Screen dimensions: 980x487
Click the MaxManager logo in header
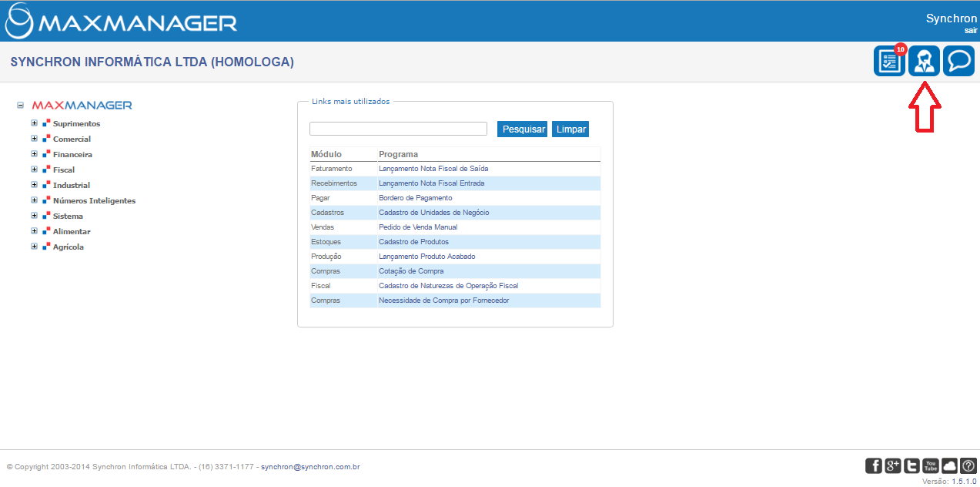(122, 22)
